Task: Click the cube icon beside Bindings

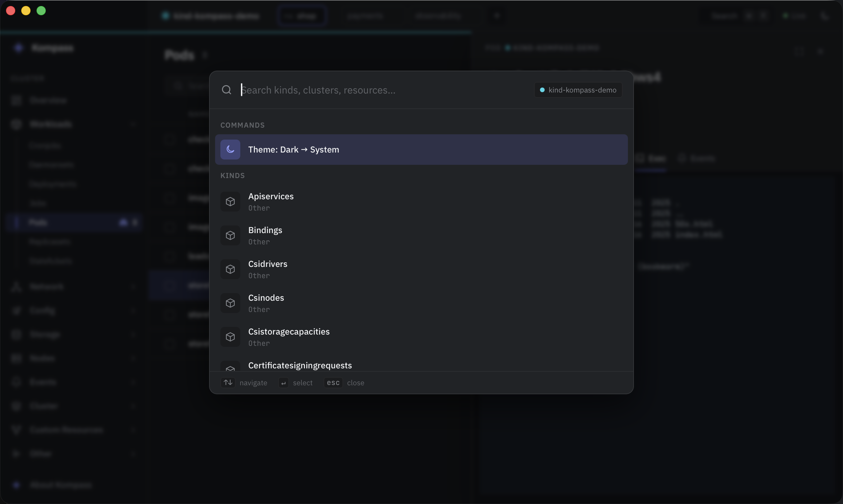Action: pyautogui.click(x=230, y=235)
